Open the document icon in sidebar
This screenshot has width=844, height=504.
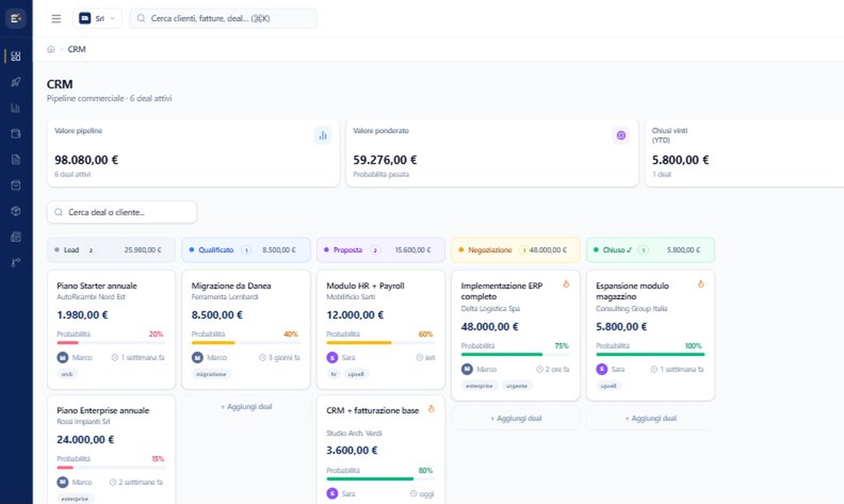(x=16, y=159)
